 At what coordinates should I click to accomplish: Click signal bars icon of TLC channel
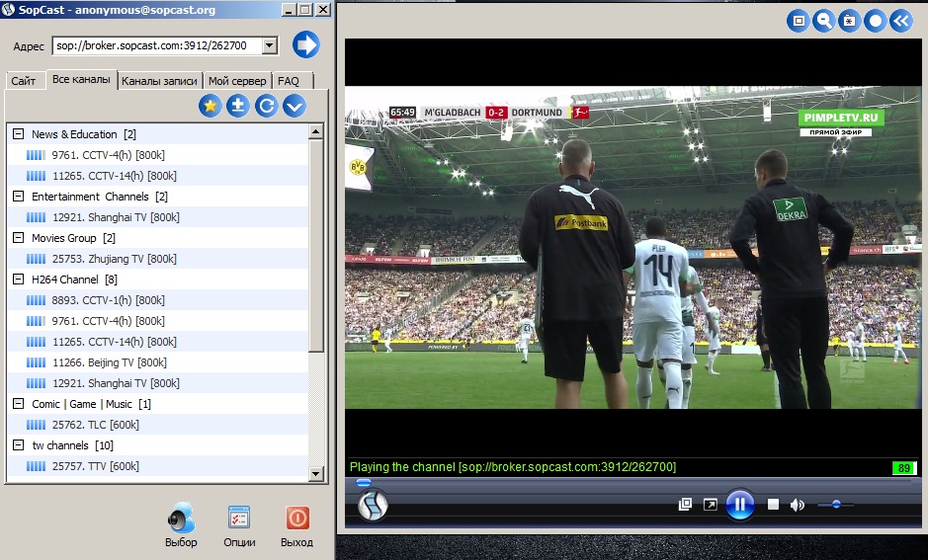36,425
